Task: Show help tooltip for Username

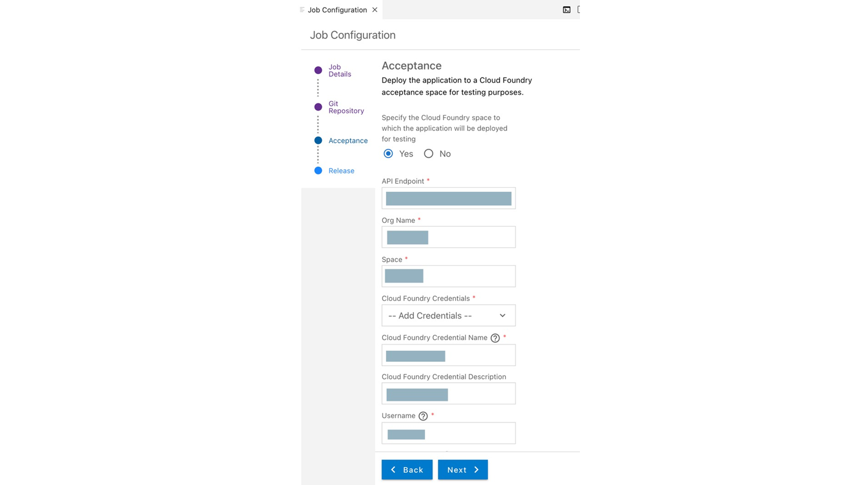Action: coord(423,416)
